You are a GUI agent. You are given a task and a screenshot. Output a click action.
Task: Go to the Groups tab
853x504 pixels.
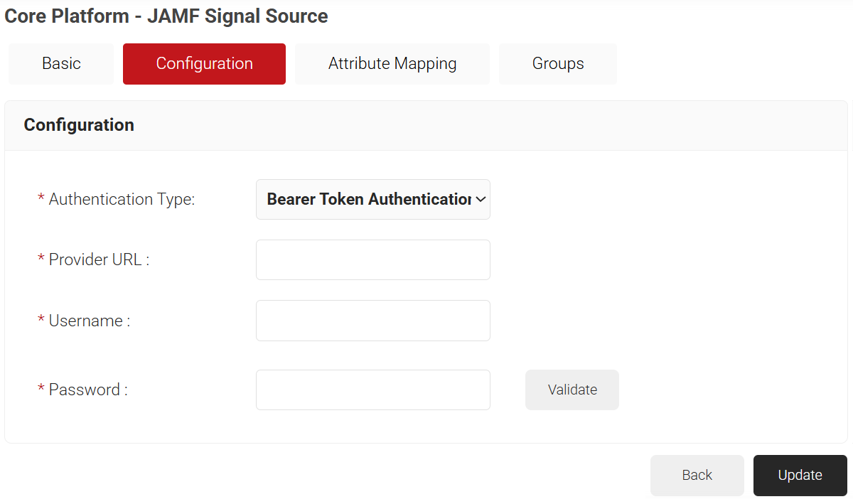coord(558,64)
